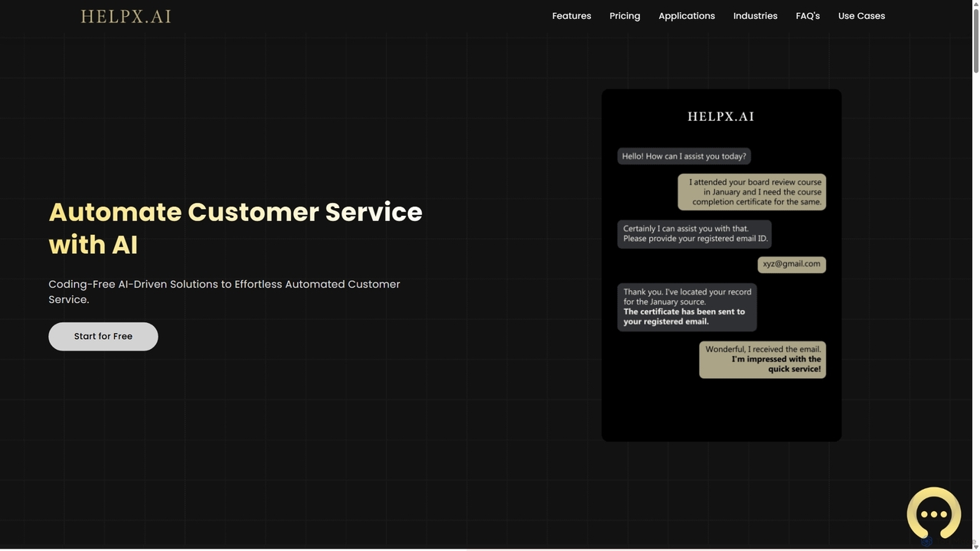Image resolution: width=980 pixels, height=551 pixels.
Task: Open the chat widget bubble icon
Action: pos(933,514)
